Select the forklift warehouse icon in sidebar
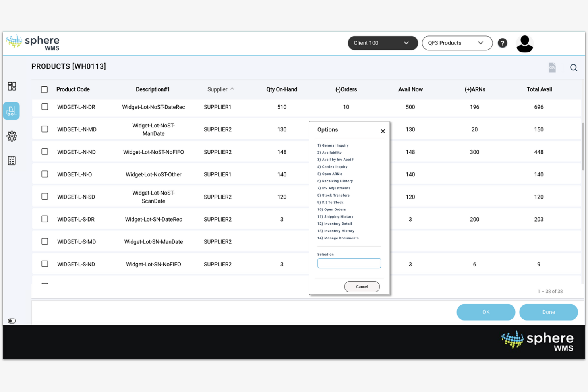Viewport: 588px width, 392px height. (x=11, y=111)
